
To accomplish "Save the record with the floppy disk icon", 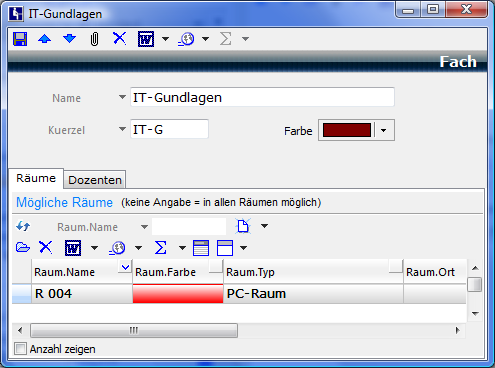I will tap(20, 39).
